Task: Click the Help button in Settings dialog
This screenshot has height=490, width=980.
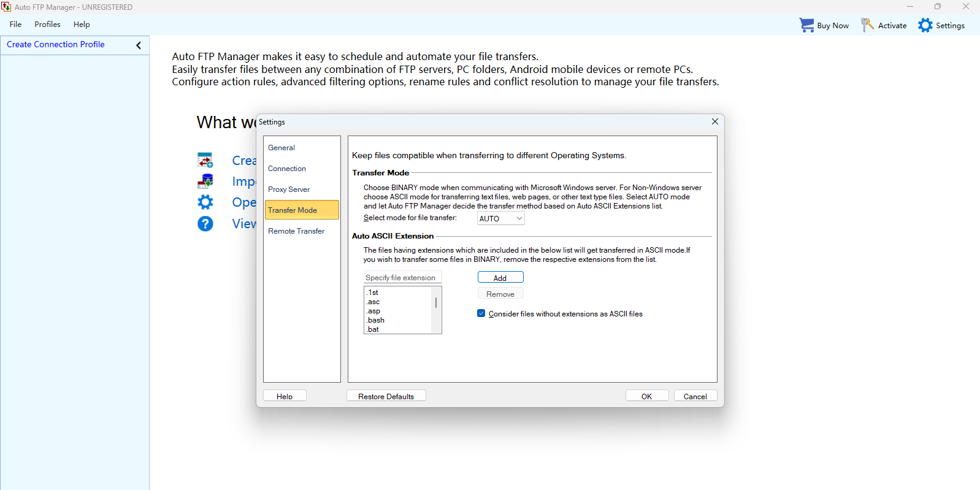Action: click(285, 396)
